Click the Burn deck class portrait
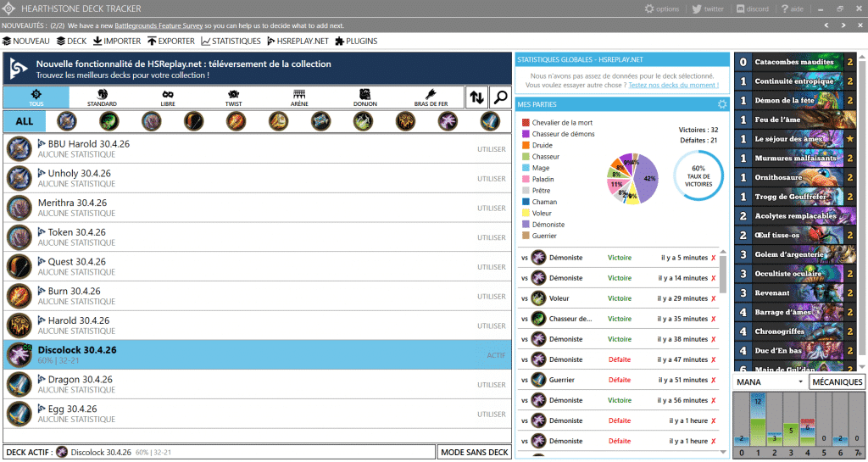This screenshot has height=462, width=868. (19, 296)
